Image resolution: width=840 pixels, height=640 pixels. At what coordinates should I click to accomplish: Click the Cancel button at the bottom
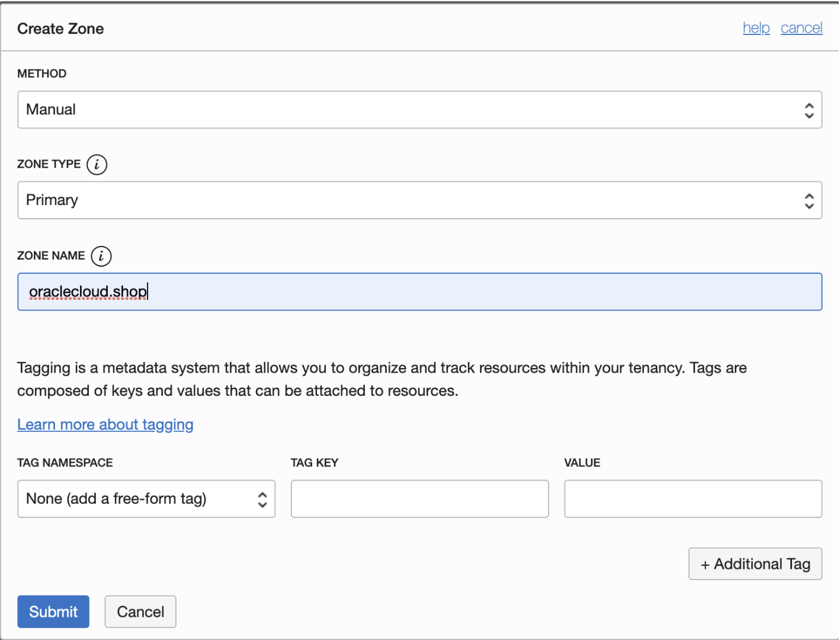[x=140, y=612]
